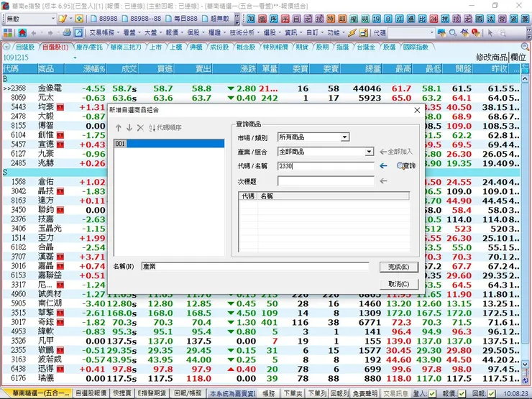Click the home icon in the toolbar
532x399 pixels.
22,33
